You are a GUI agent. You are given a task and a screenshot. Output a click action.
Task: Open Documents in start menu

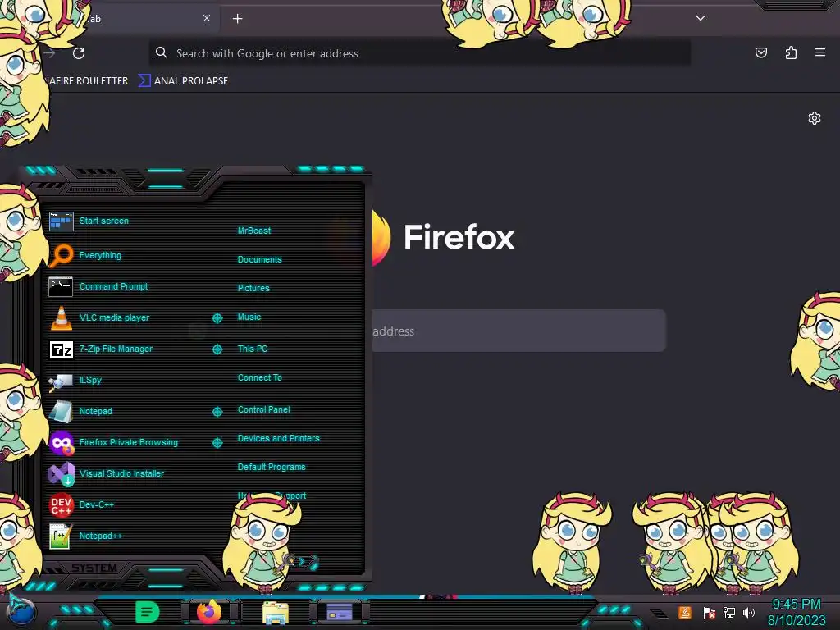pyautogui.click(x=259, y=259)
